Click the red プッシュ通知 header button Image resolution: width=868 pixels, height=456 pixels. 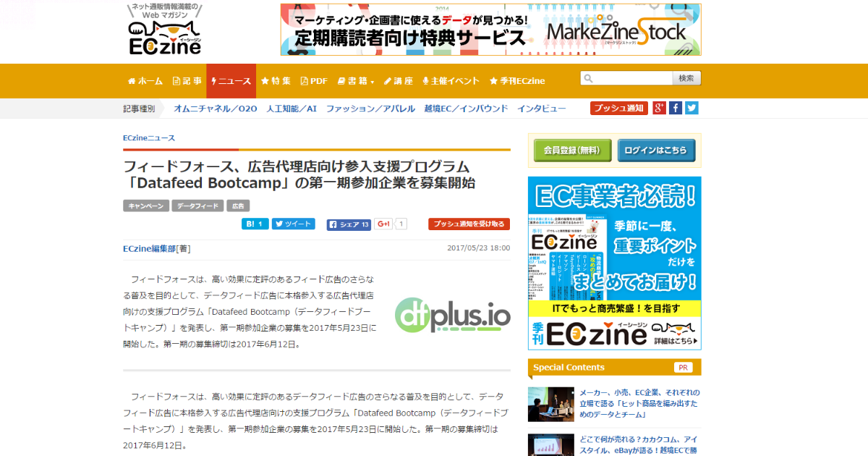618,109
